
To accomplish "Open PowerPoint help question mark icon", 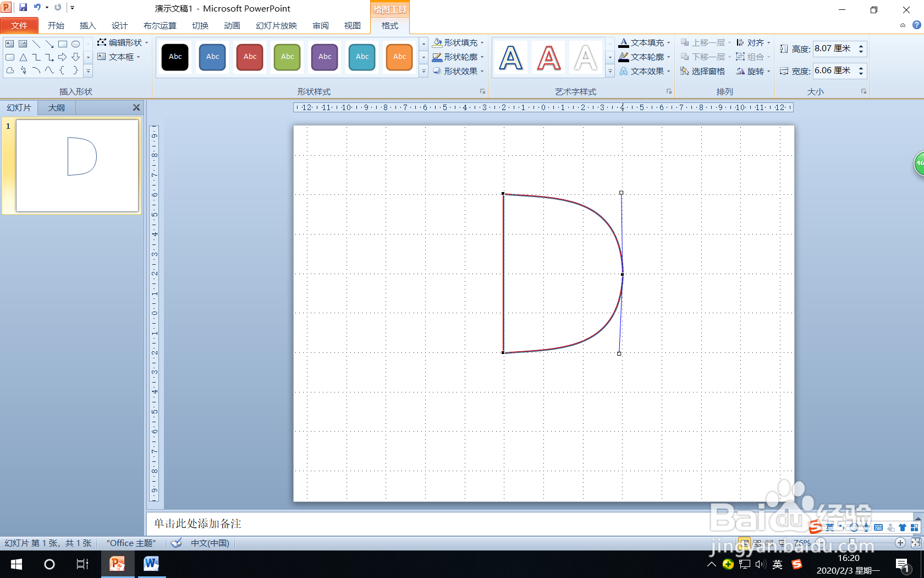I will click(916, 25).
